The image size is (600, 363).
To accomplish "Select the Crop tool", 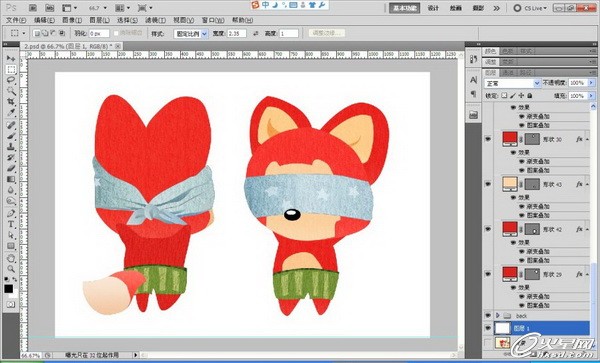I will (11, 101).
